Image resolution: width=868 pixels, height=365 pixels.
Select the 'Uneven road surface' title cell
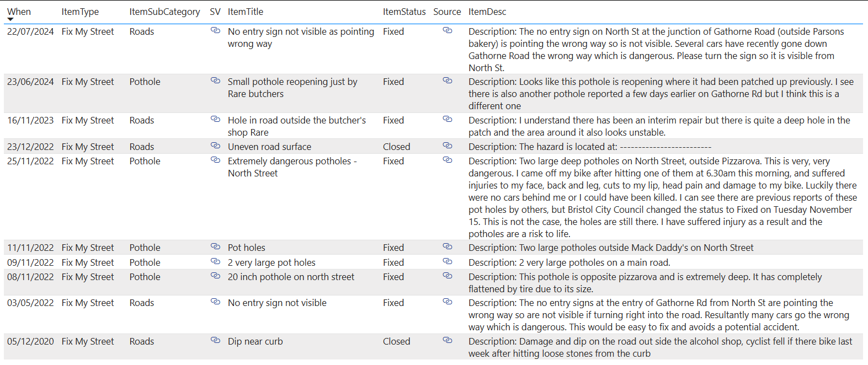[269, 147]
